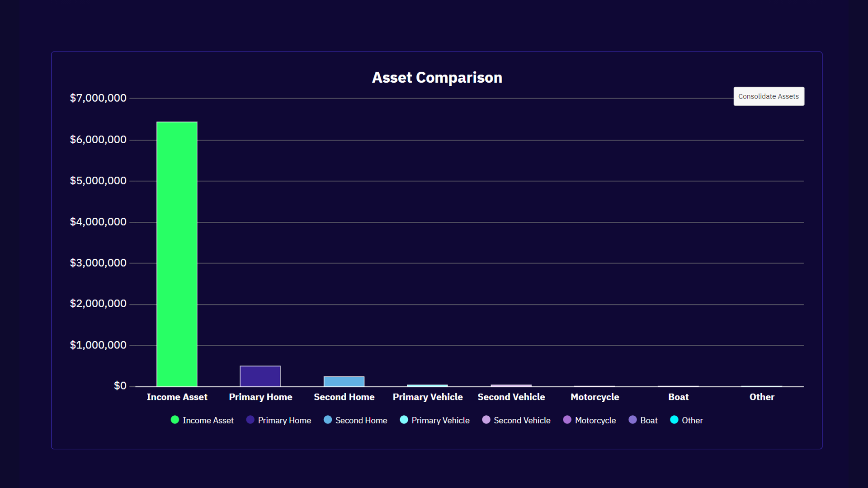
Task: Click the Second Vehicle legend color dot
Action: point(486,420)
